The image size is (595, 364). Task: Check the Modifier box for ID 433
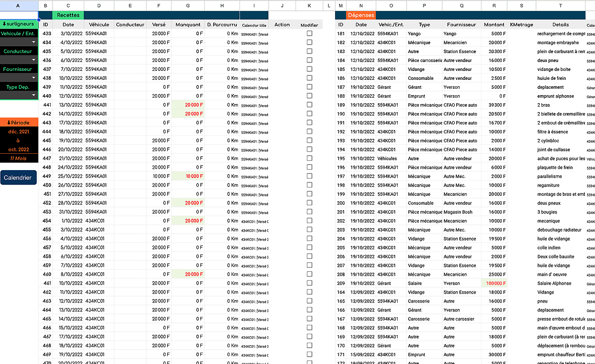coord(309,34)
